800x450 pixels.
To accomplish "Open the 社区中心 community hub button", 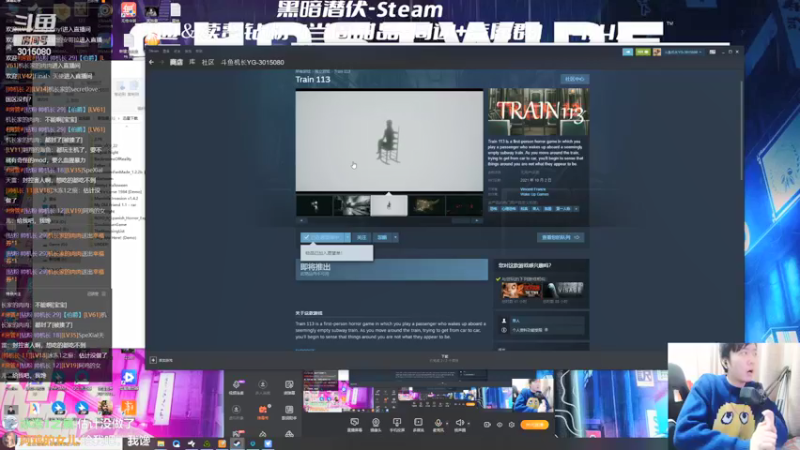I will pos(574,79).
